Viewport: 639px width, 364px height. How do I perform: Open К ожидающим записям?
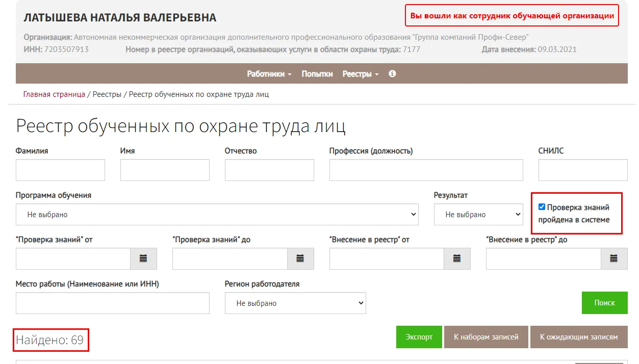578,337
